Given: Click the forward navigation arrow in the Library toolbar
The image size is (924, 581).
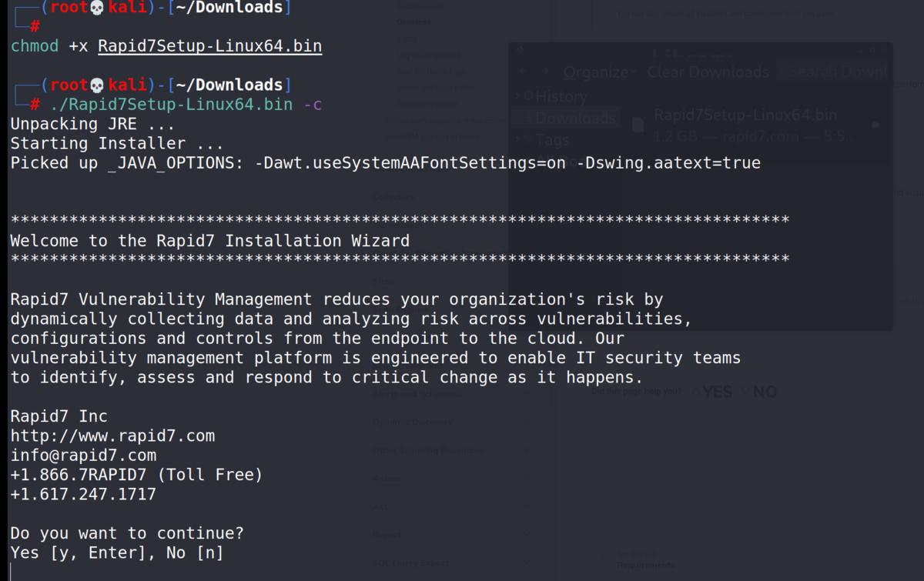Looking at the screenshot, I should (546, 71).
